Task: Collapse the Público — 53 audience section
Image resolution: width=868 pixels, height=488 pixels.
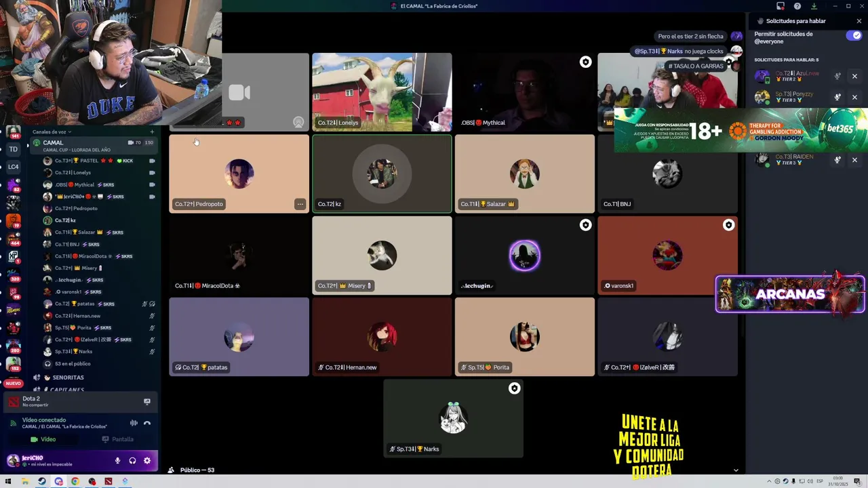Action: click(x=736, y=470)
